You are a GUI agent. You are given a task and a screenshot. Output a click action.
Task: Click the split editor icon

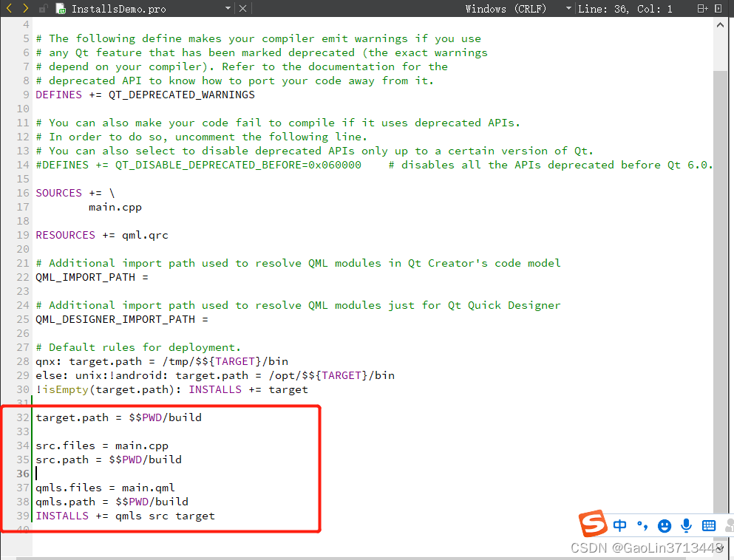tap(701, 9)
